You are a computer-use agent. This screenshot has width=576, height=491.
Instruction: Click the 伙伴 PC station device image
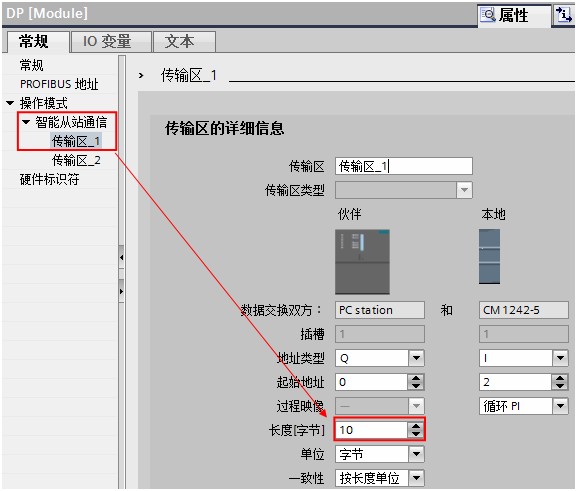point(362,262)
